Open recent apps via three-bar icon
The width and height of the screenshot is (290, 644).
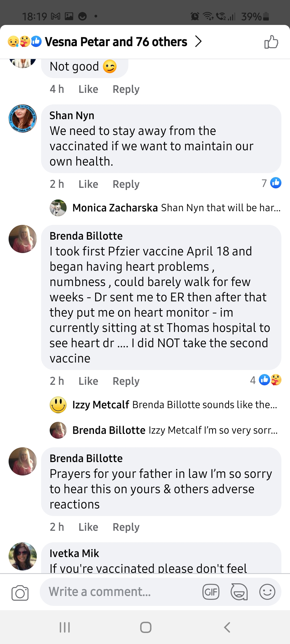tap(64, 627)
